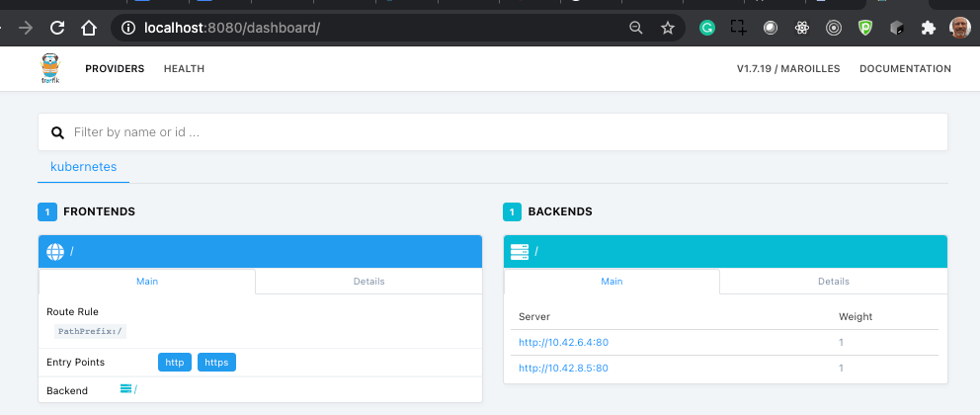The height and width of the screenshot is (415, 980).
Task: Click the backends count badge
Action: [512, 211]
